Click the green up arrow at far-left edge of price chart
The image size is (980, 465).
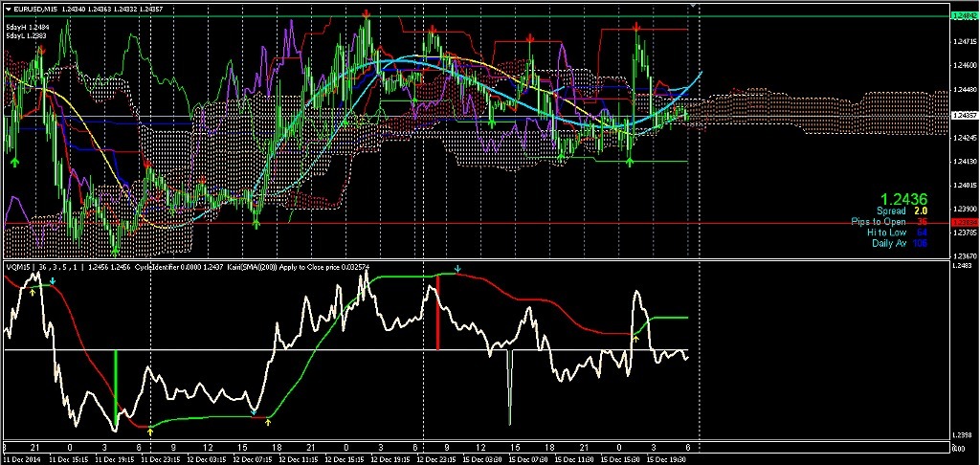coord(15,162)
